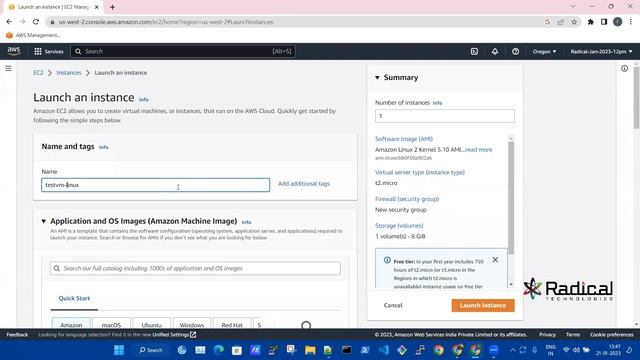
Task: Open Cookie preferences in the footer
Action: (x=611, y=335)
